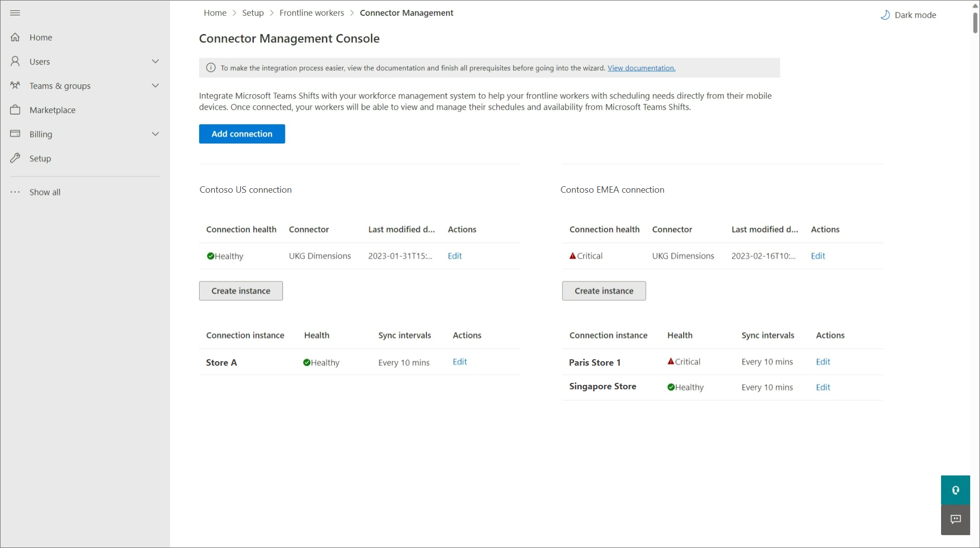Toggle Dark mode
Image resolution: width=980 pixels, height=548 pixels.
pyautogui.click(x=908, y=15)
